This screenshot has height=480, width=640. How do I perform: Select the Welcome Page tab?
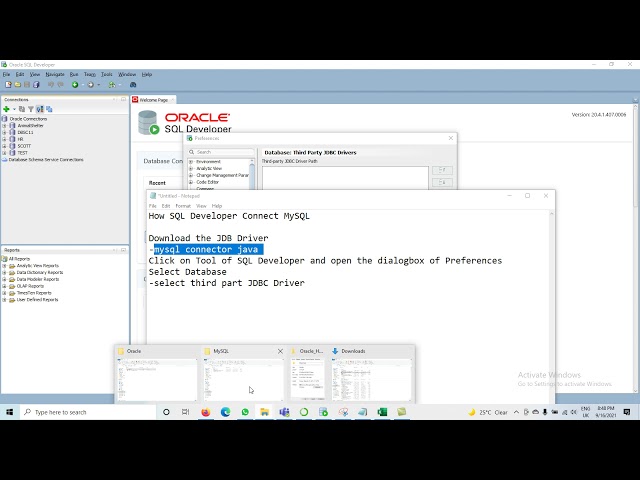pyautogui.click(x=153, y=100)
